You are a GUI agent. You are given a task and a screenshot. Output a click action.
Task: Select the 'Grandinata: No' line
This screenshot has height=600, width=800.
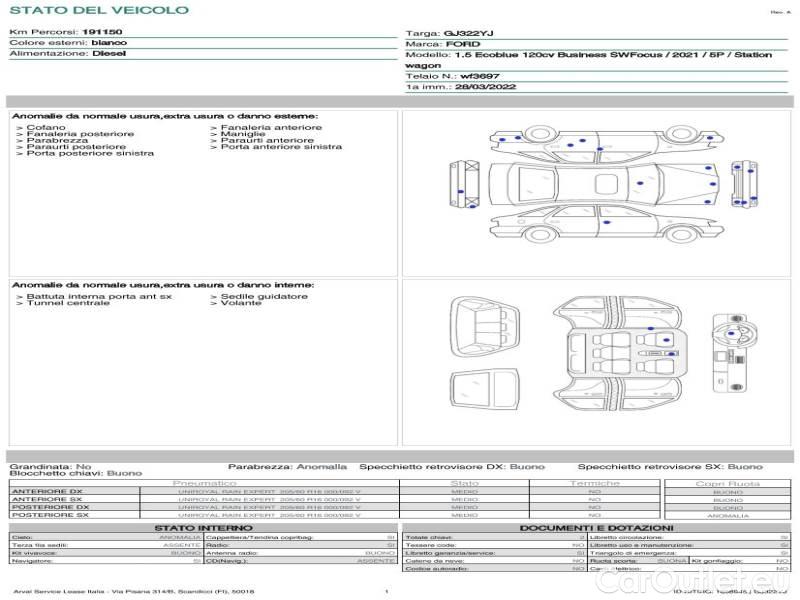tap(51, 467)
